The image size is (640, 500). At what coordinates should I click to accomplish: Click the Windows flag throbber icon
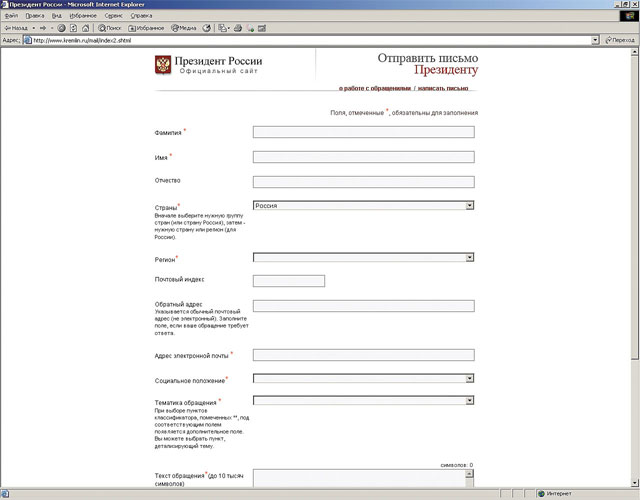click(x=629, y=16)
